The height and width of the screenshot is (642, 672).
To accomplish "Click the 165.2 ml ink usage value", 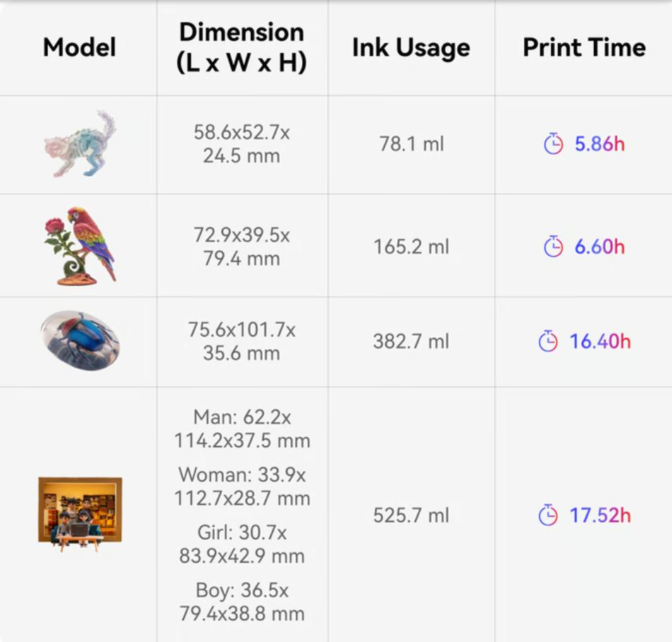I will point(411,246).
